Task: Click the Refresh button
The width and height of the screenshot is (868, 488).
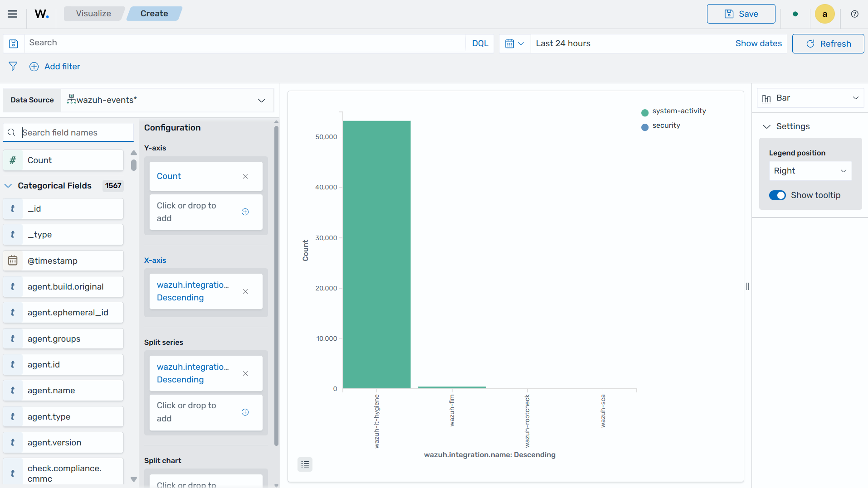Action: tap(828, 43)
